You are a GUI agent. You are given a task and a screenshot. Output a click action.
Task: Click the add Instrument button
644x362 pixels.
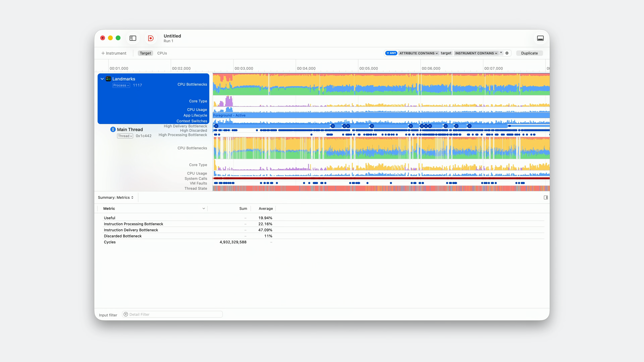(x=114, y=53)
